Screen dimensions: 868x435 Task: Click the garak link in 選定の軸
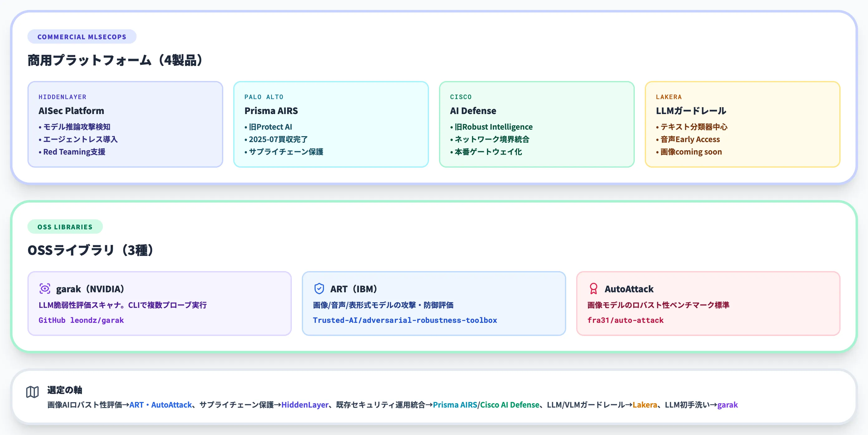pyautogui.click(x=727, y=405)
